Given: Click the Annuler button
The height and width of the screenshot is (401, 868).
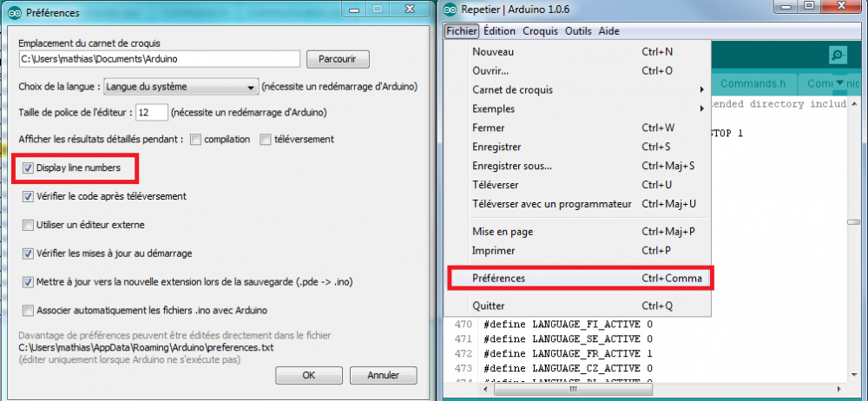Looking at the screenshot, I should click(x=383, y=375).
